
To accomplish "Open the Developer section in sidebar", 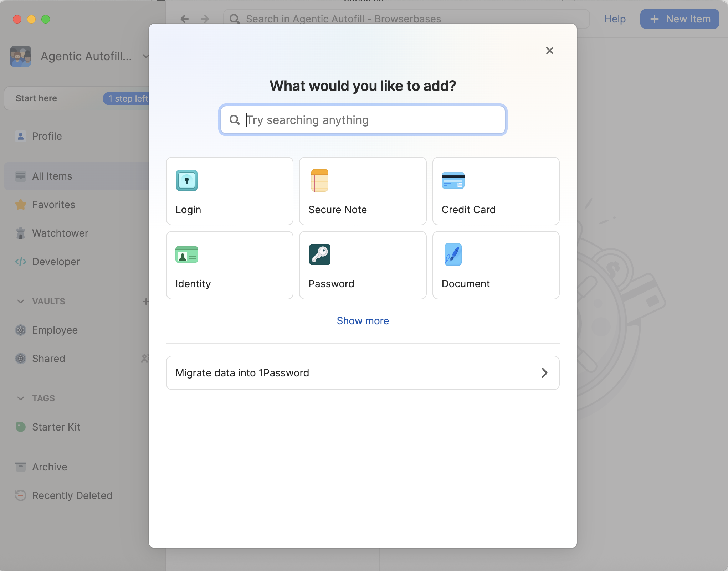I will click(x=56, y=262).
